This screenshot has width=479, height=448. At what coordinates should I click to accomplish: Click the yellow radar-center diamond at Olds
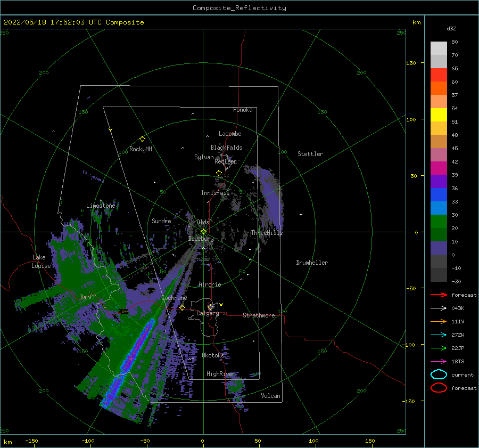203,232
